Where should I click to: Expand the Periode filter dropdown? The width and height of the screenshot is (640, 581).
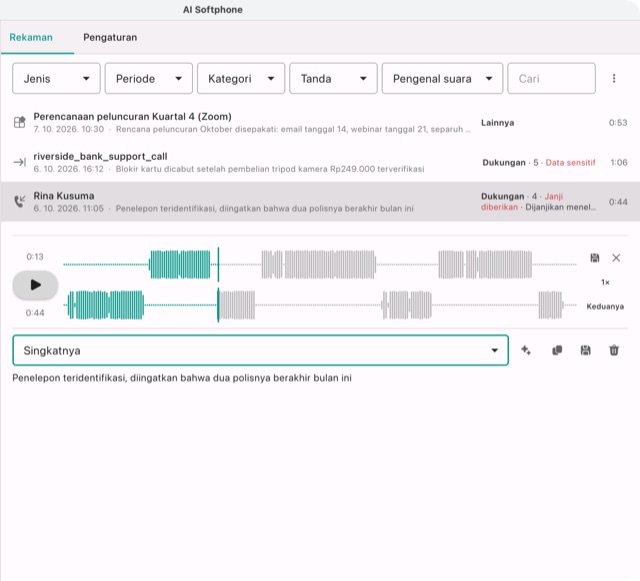[149, 78]
